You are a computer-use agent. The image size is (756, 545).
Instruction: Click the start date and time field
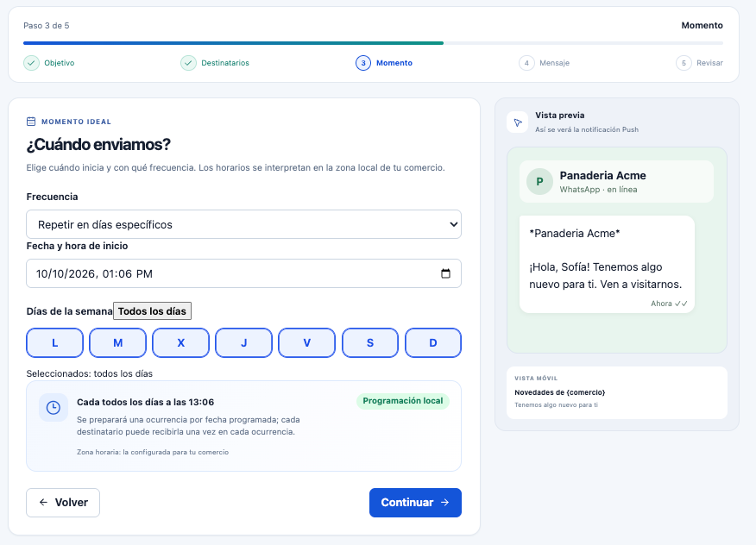(x=244, y=273)
